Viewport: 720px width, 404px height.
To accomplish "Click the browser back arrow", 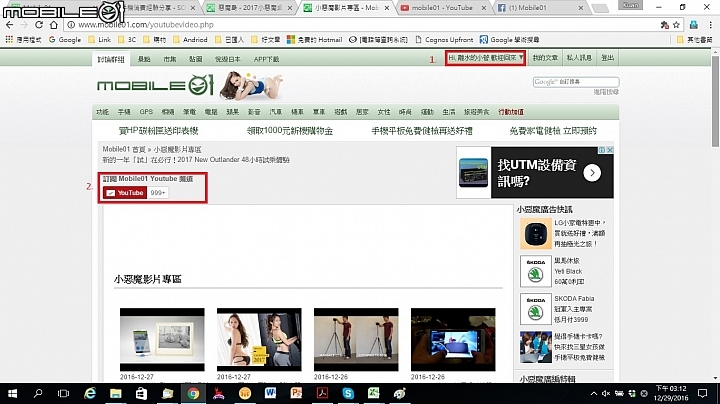I will pos(10,25).
